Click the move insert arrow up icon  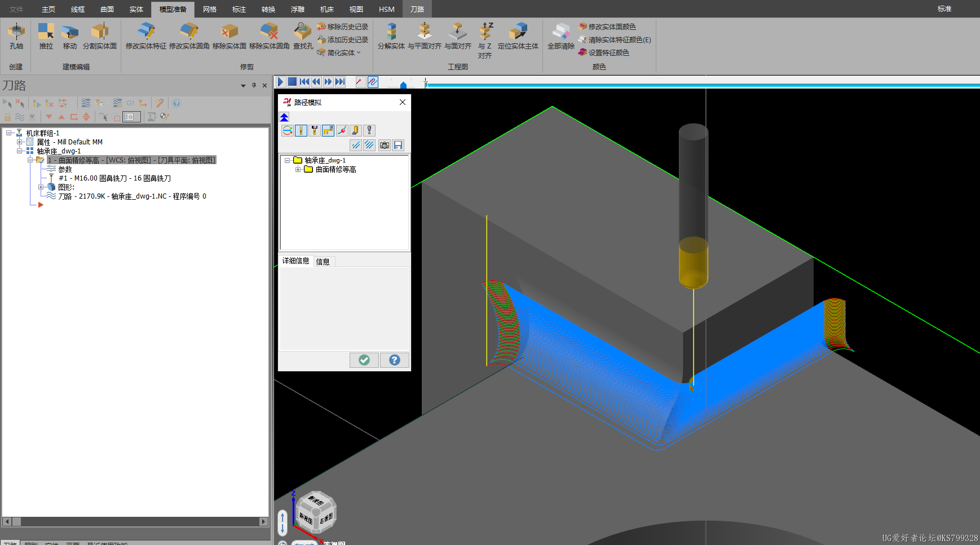pos(61,117)
